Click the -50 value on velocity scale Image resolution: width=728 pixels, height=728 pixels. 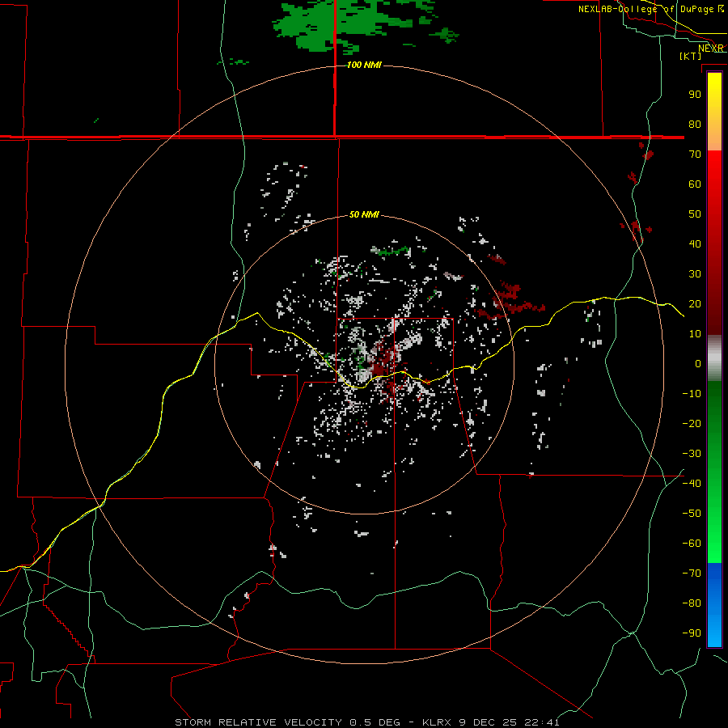pyautogui.click(x=692, y=514)
